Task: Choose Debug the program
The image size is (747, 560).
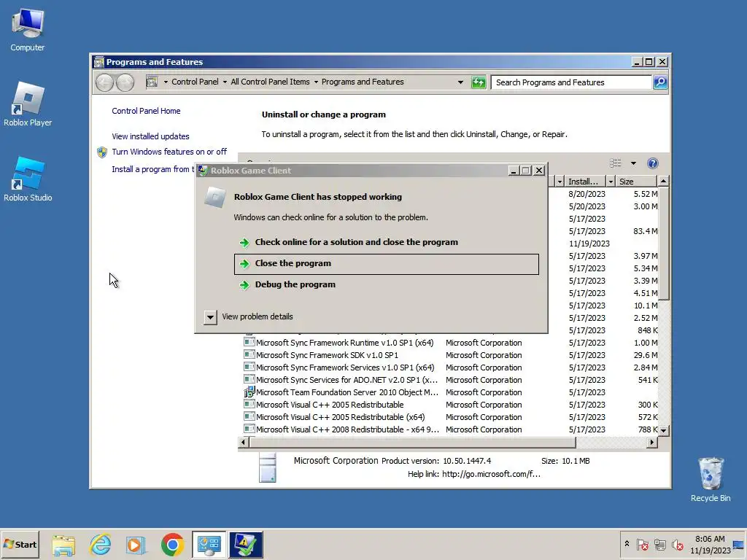Action: click(387, 285)
